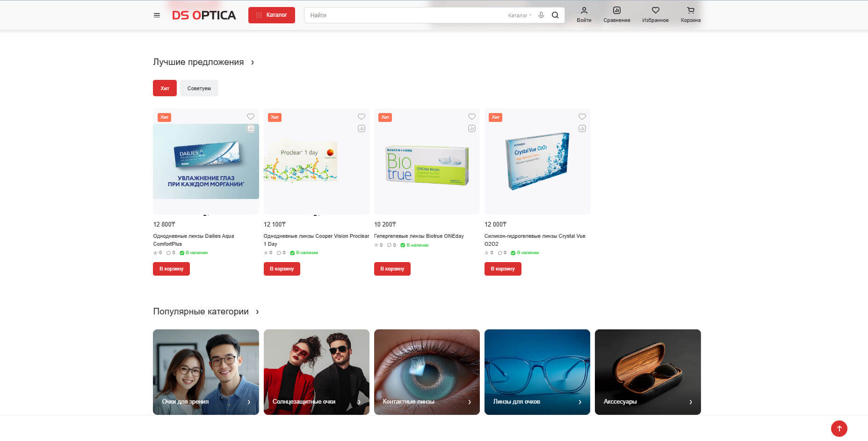Open the hamburger menu icon
This screenshot has width=868, height=441.
pos(157,15)
